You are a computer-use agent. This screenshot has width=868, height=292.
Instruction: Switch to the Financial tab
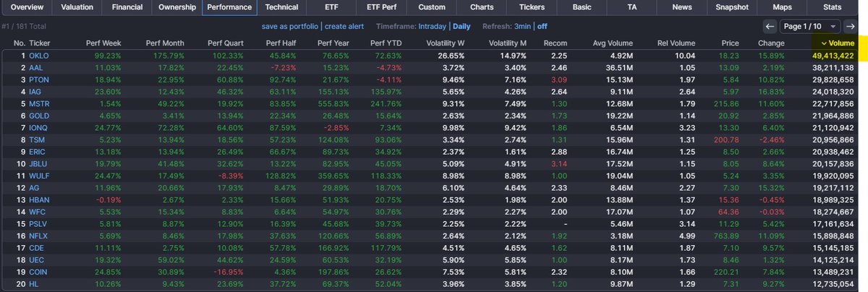(127, 8)
